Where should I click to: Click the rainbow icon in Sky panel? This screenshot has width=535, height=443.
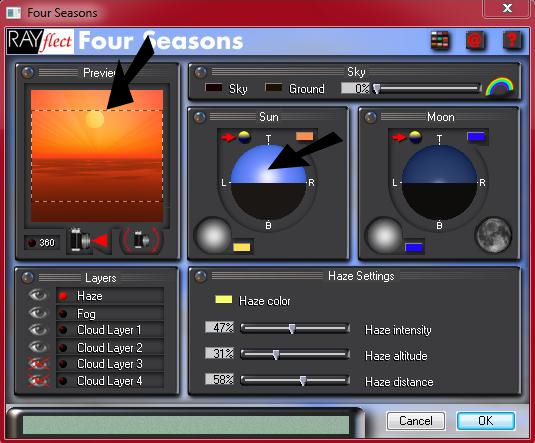click(500, 87)
